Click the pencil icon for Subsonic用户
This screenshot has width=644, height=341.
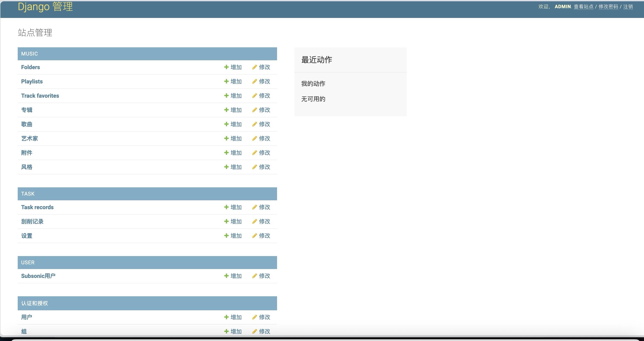(x=255, y=276)
